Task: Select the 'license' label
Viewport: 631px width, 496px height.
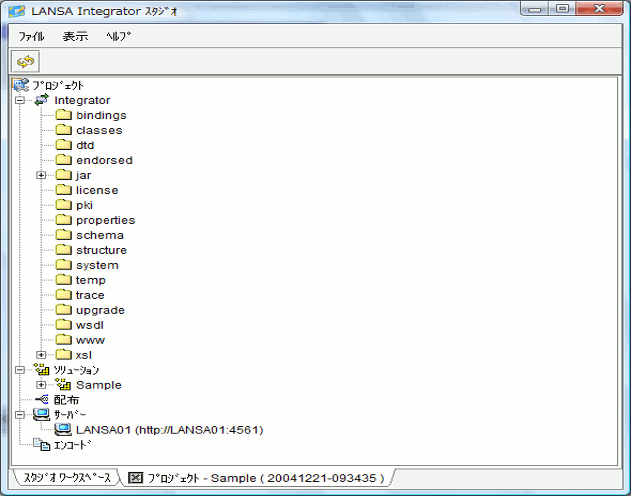Action: point(97,190)
